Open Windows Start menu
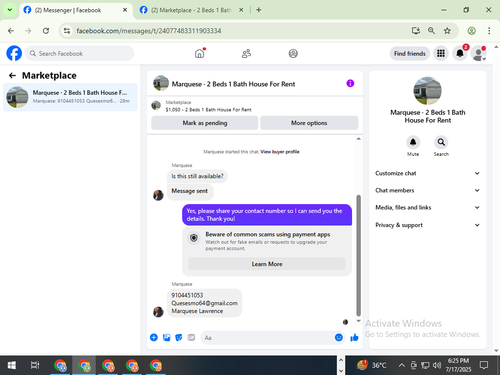The width and height of the screenshot is (500, 375). pyautogui.click(x=12, y=365)
